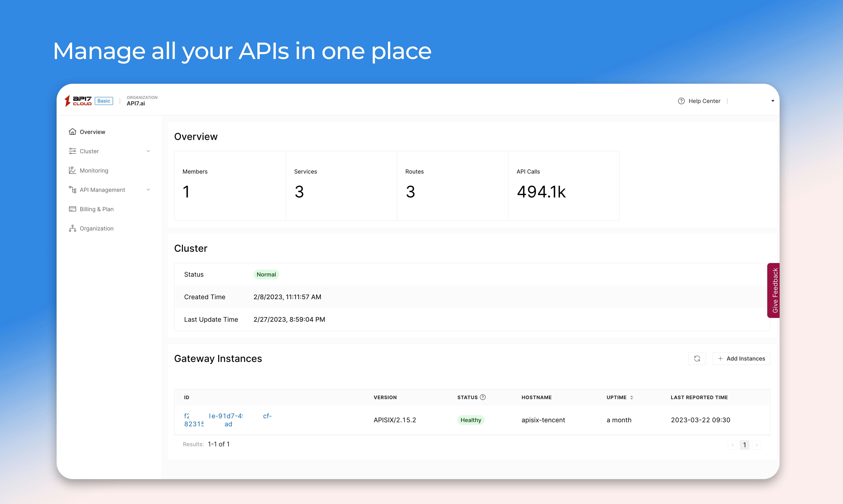Viewport: 843px width, 504px height.
Task: Click the Monitoring chart icon
Action: coord(72,170)
